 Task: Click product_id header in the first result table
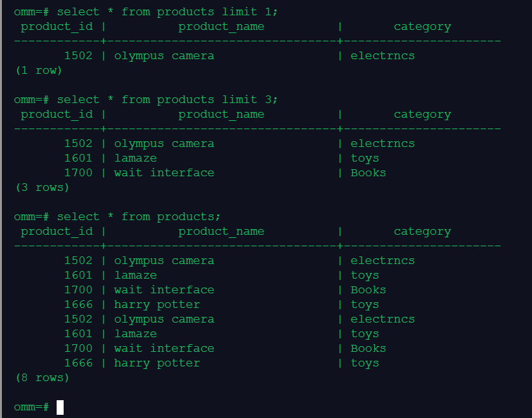click(56, 27)
